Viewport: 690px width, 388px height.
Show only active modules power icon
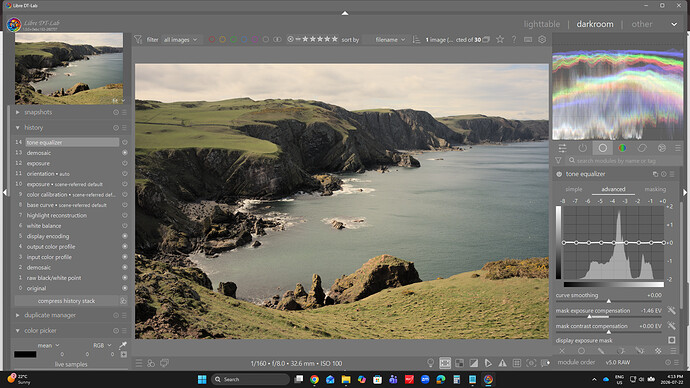click(x=583, y=148)
